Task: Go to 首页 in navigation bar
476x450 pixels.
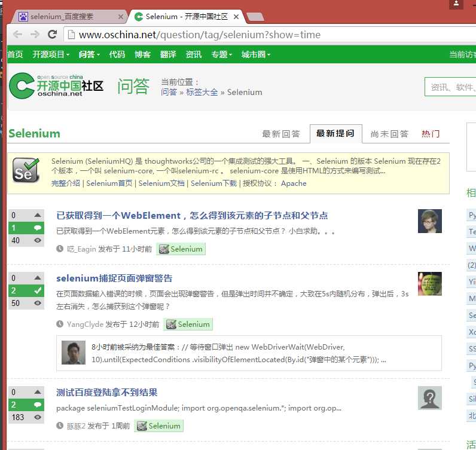Action: point(15,54)
